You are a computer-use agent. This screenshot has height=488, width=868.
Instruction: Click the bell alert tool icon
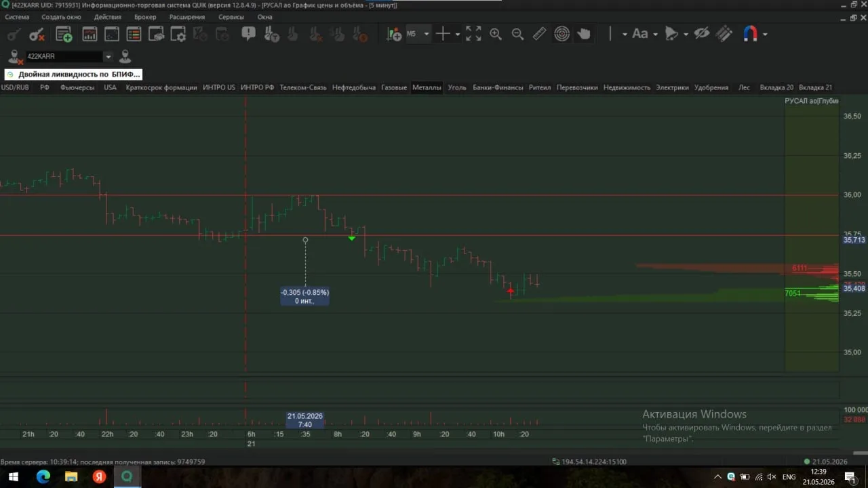[671, 34]
